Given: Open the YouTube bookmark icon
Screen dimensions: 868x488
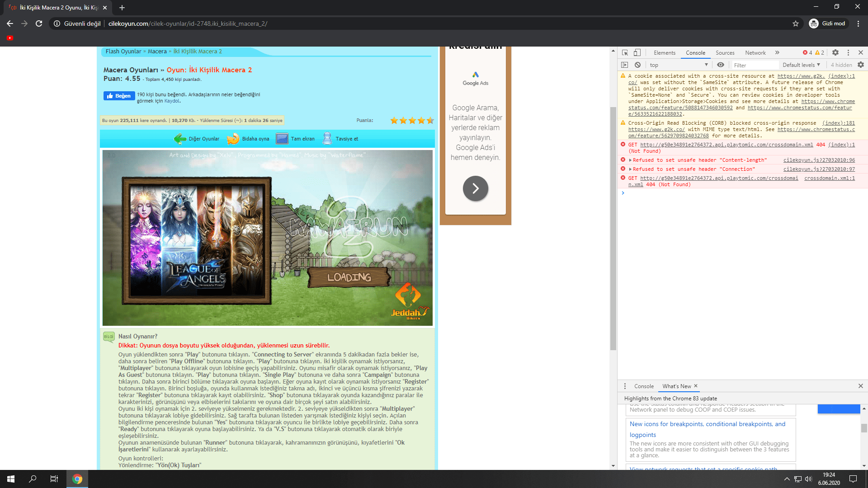Looking at the screenshot, I should [x=10, y=38].
